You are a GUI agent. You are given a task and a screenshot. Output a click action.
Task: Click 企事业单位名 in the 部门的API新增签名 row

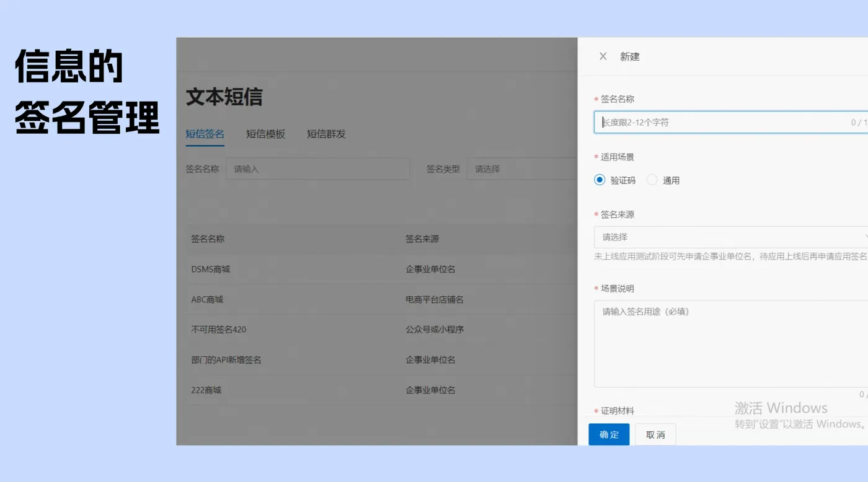[430, 359]
